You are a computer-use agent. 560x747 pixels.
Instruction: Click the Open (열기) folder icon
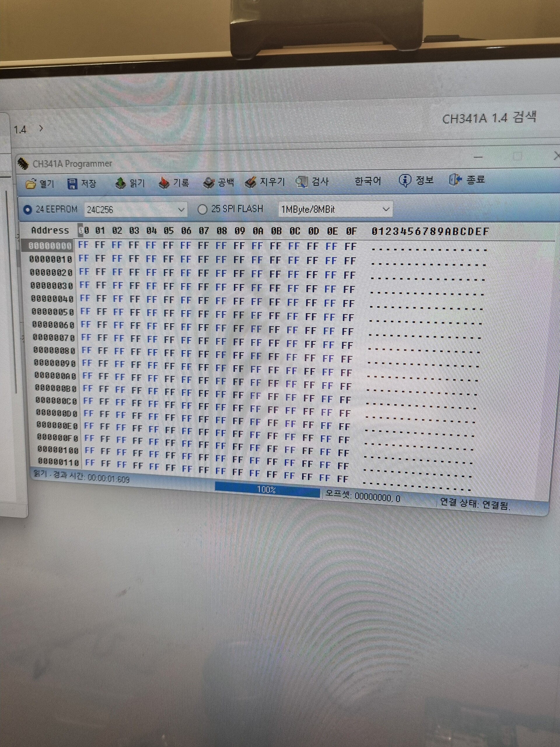pos(31,184)
